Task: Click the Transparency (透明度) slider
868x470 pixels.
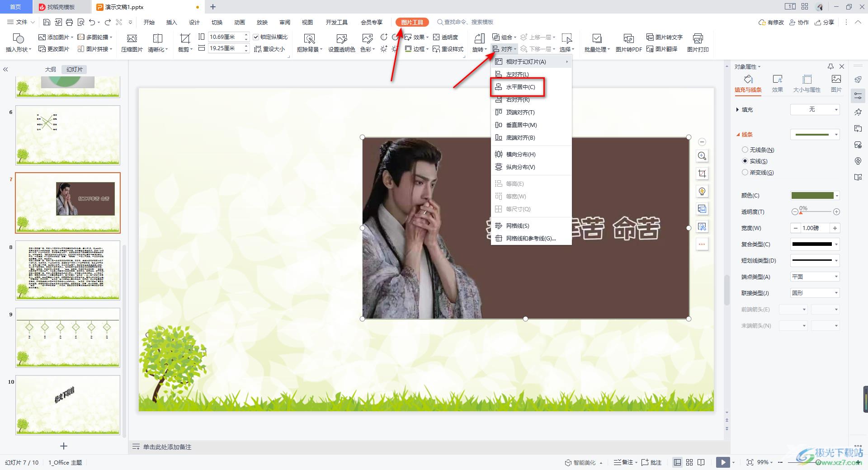Action: click(816, 211)
